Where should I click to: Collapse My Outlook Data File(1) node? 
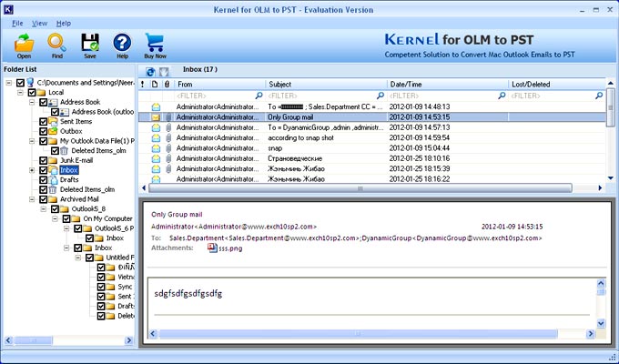point(32,141)
